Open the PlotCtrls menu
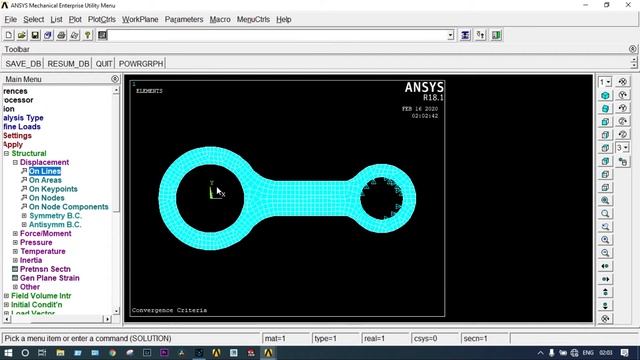 click(102, 19)
